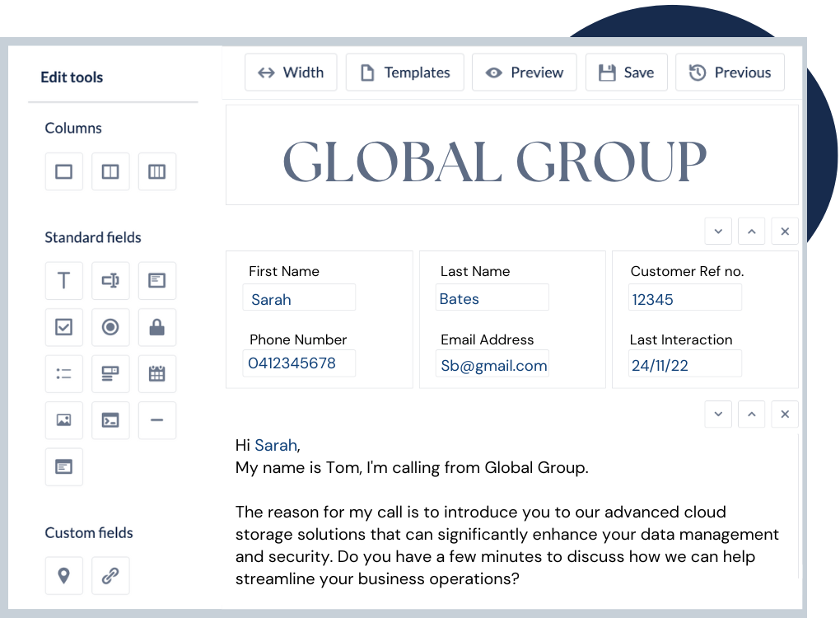Move the customer fields section down with the chevron

pyautogui.click(x=718, y=232)
